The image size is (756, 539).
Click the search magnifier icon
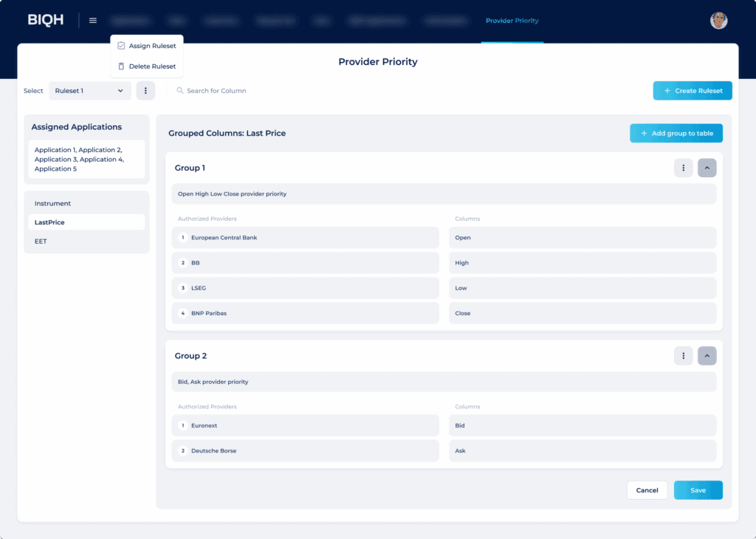tap(179, 91)
